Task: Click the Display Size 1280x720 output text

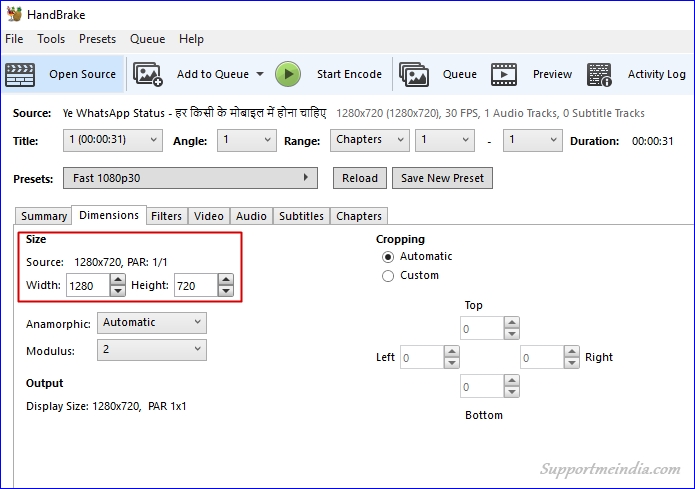Action: pos(106,406)
